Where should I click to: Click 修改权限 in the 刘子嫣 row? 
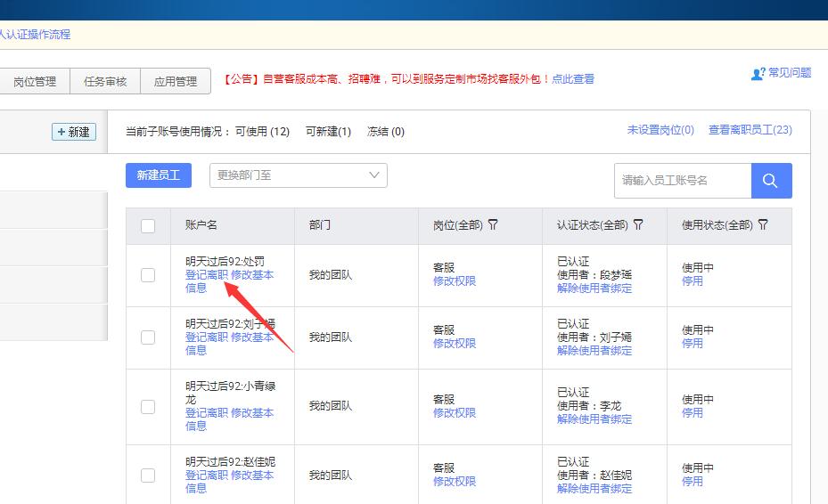tap(455, 344)
